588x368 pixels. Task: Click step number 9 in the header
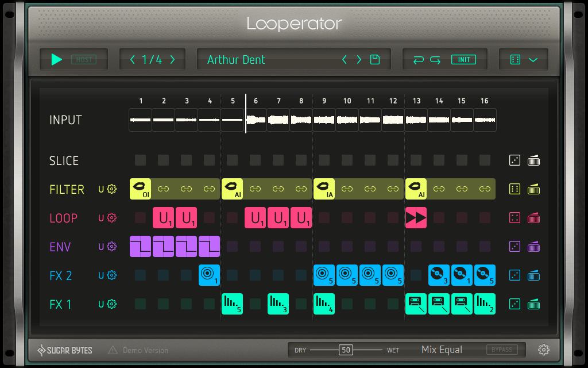324,101
